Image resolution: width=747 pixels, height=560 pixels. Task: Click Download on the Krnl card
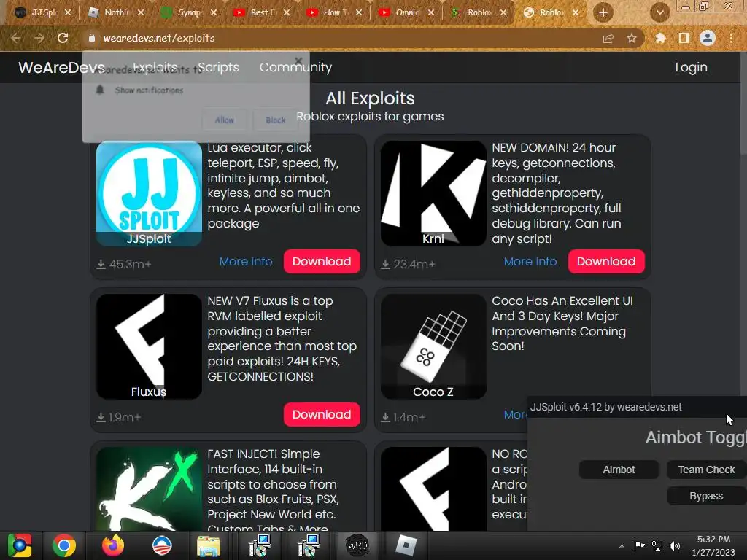pyautogui.click(x=606, y=262)
